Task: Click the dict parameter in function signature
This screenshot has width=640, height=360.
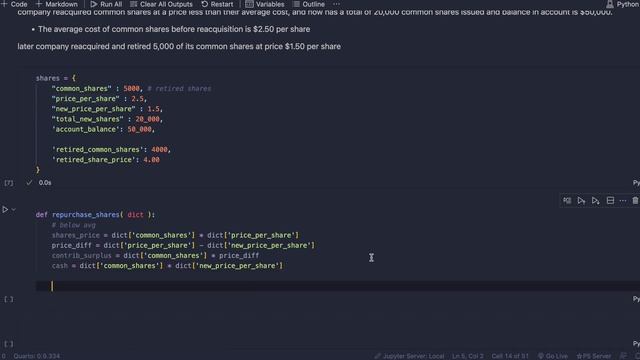Action: click(135, 215)
